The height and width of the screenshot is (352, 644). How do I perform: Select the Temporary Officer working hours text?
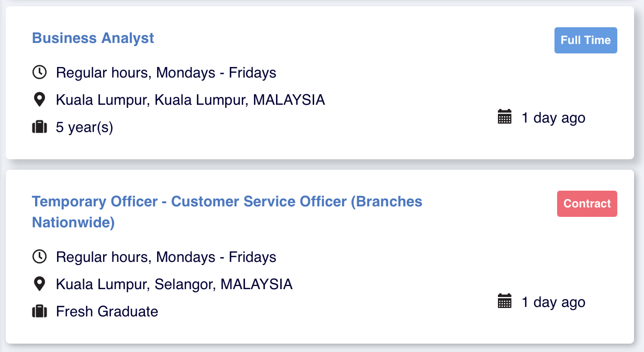click(x=166, y=257)
